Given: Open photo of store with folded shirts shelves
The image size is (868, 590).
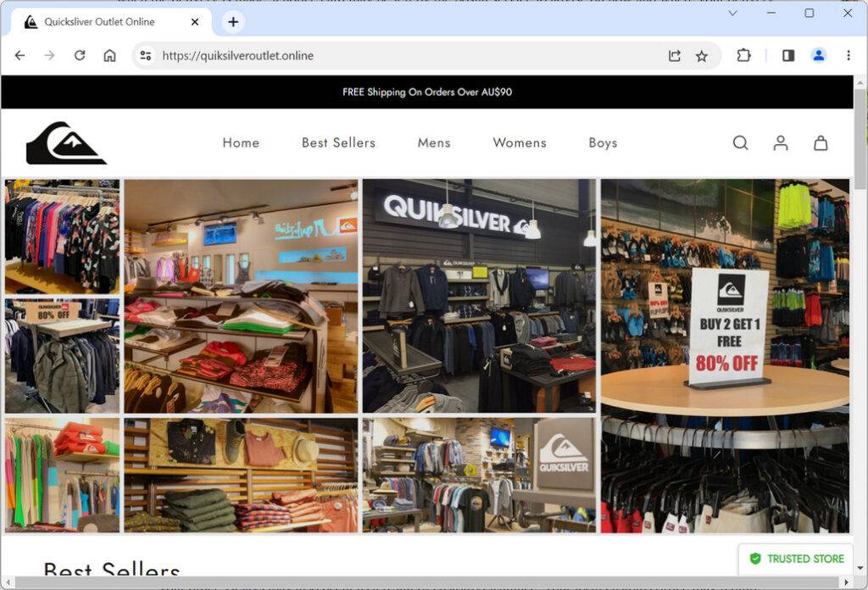Looking at the screenshot, I should pyautogui.click(x=241, y=296).
